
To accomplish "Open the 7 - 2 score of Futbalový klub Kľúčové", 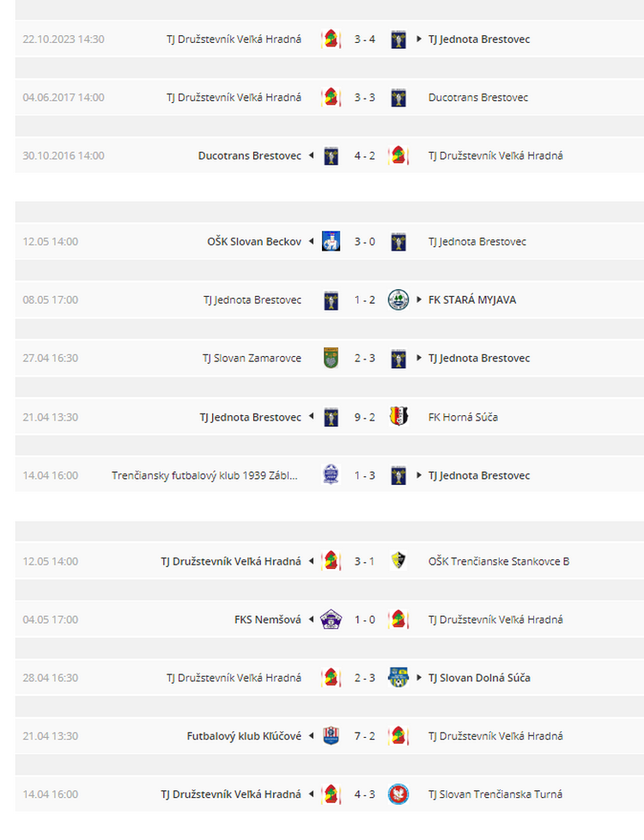I will point(365,736).
